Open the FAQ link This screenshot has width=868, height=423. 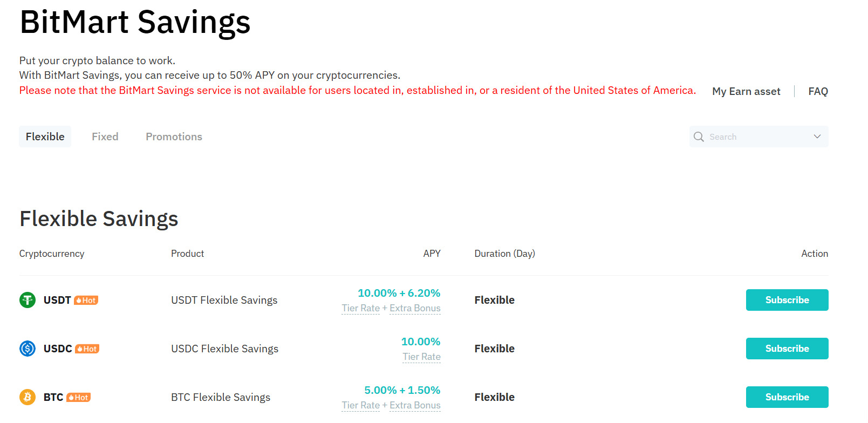click(x=818, y=91)
